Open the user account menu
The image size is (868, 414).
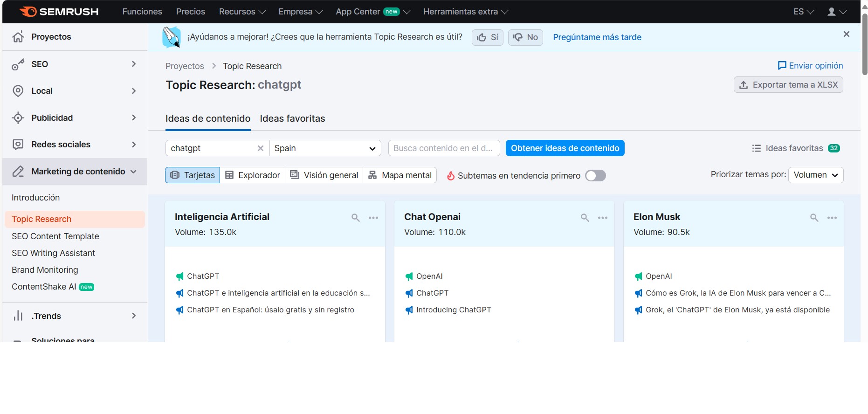(x=837, y=12)
